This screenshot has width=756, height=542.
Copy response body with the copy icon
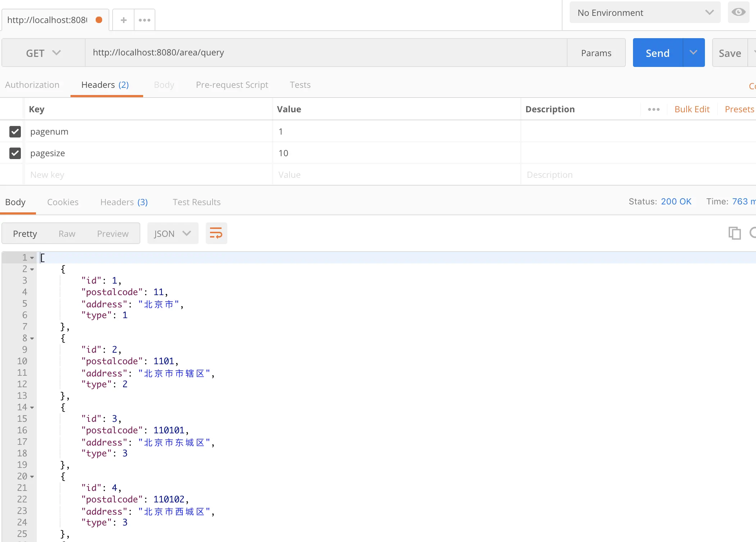click(x=734, y=233)
